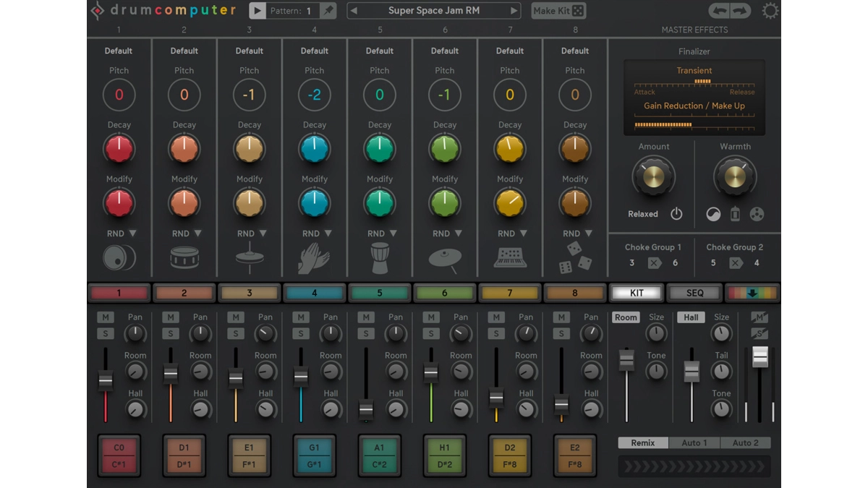Viewport: 868px width, 488px height.
Task: Select the battery warmth mode icon
Action: pyautogui.click(x=735, y=214)
